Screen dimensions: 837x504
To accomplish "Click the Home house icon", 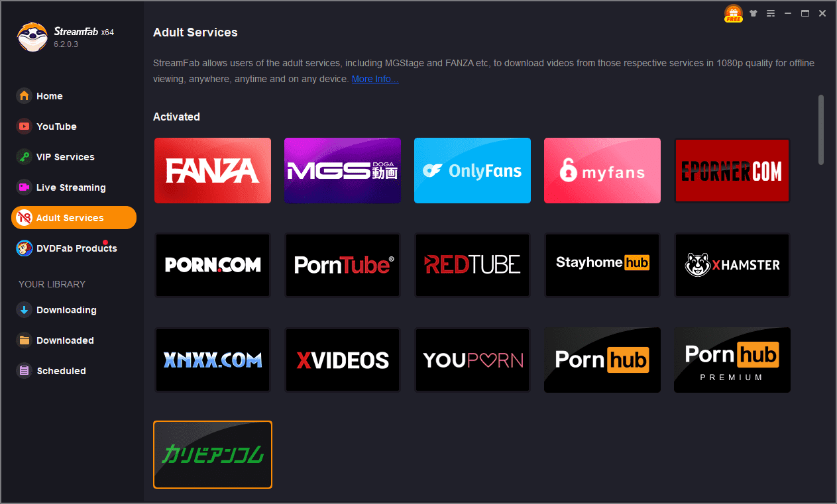I will tap(24, 96).
